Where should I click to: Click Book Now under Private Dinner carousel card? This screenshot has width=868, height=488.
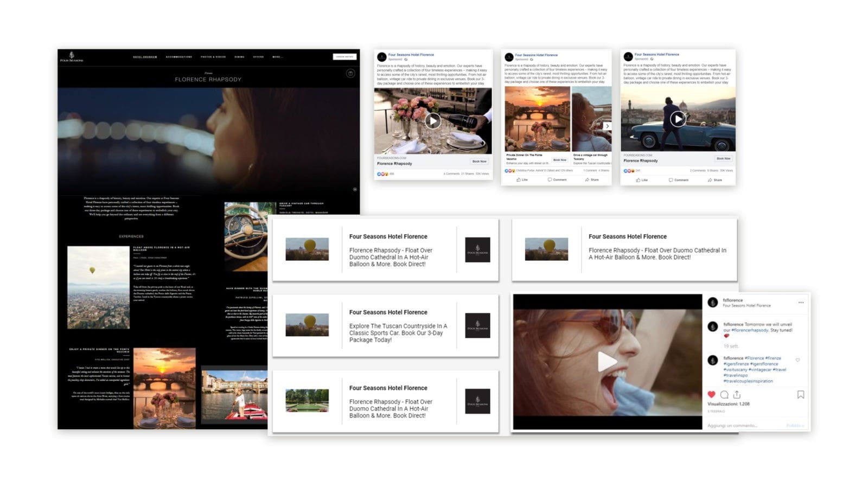[560, 160]
